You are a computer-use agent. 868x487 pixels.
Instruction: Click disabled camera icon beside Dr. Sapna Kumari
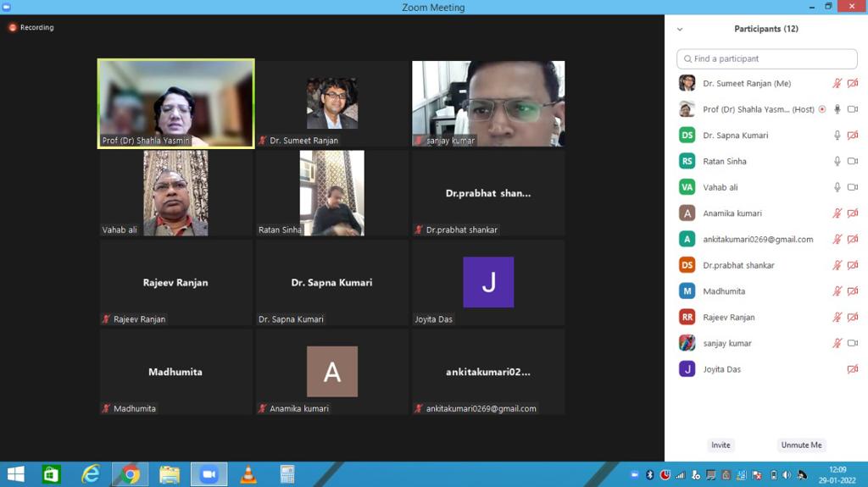853,136
